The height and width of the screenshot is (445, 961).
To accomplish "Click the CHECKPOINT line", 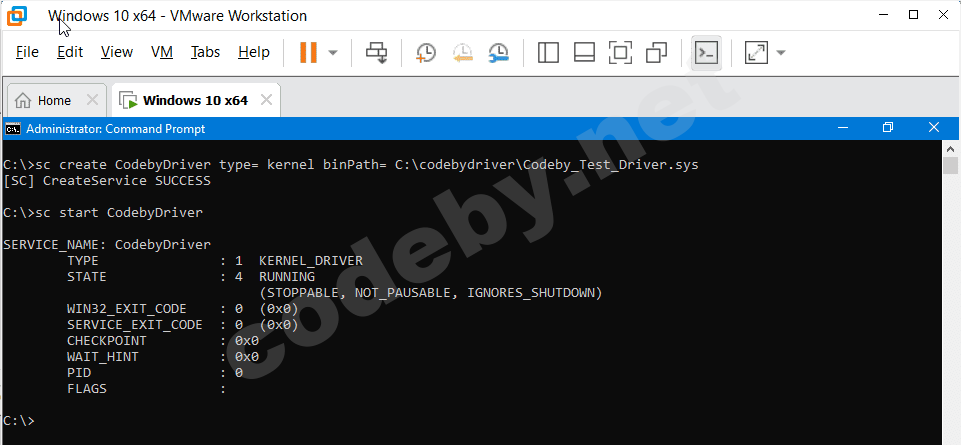I will (x=163, y=340).
